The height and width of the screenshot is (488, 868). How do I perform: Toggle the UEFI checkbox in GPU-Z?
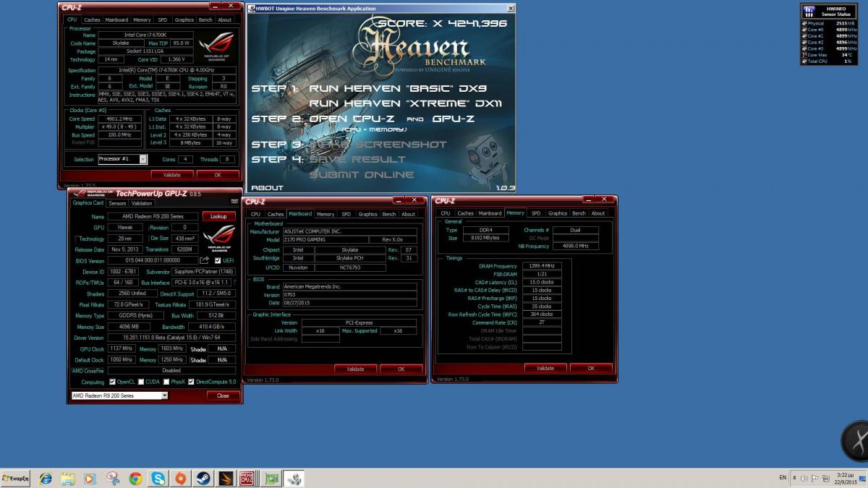click(x=218, y=260)
